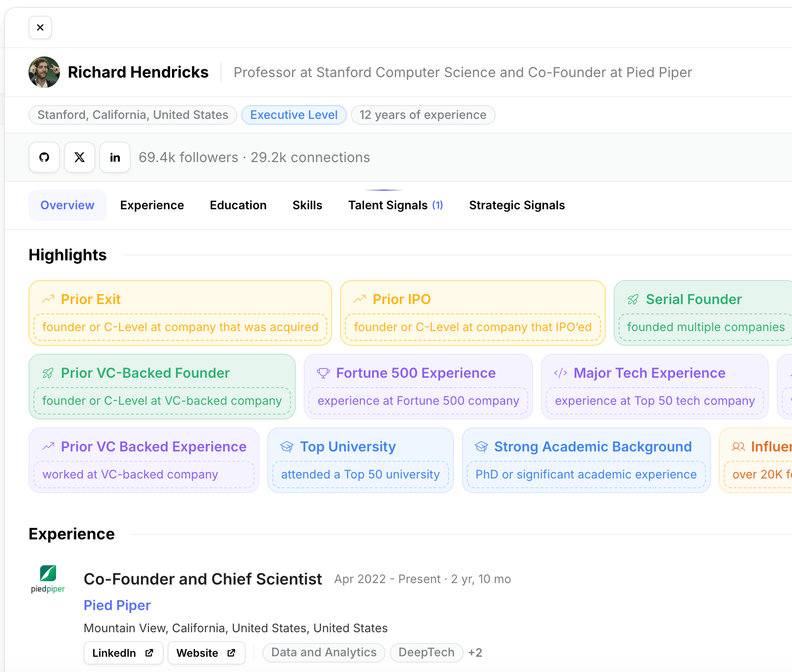The height and width of the screenshot is (672, 792).
Task: Switch to the Strategic Signals tab
Action: pos(516,205)
